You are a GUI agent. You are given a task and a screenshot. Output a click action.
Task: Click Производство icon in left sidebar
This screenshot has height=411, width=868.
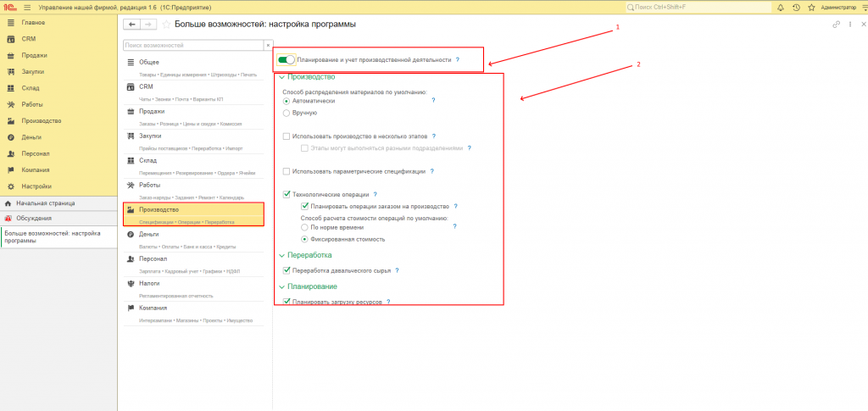10,120
